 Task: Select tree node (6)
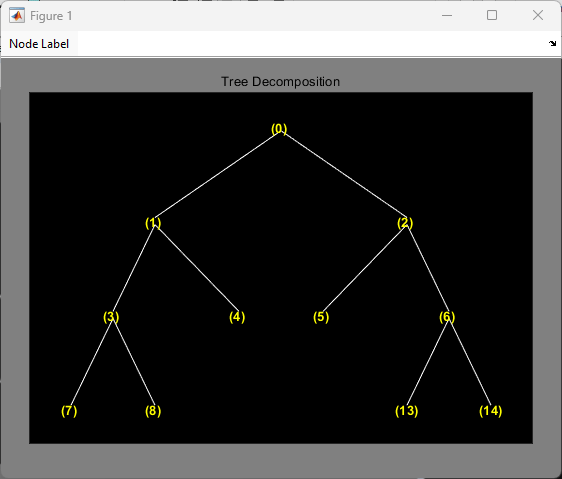pyautogui.click(x=447, y=317)
